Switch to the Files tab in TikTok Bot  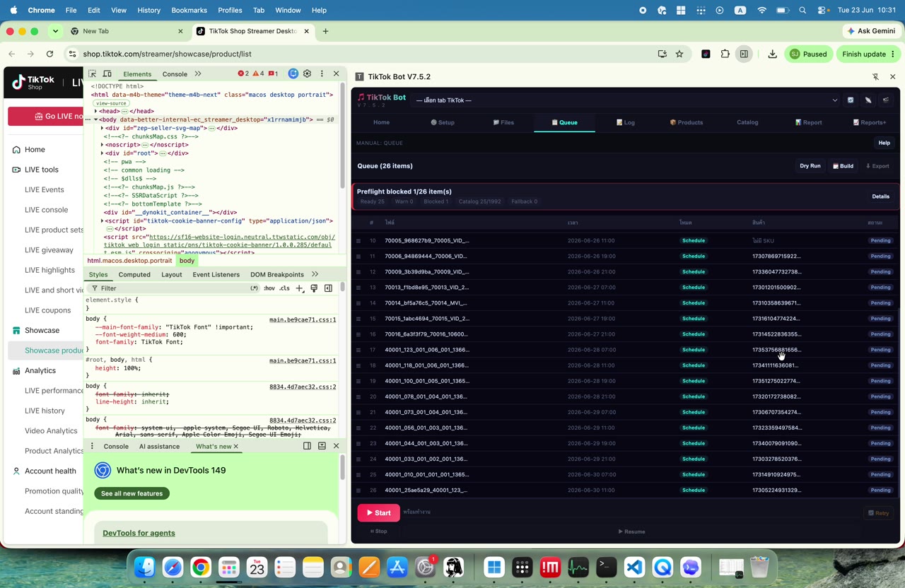503,122
